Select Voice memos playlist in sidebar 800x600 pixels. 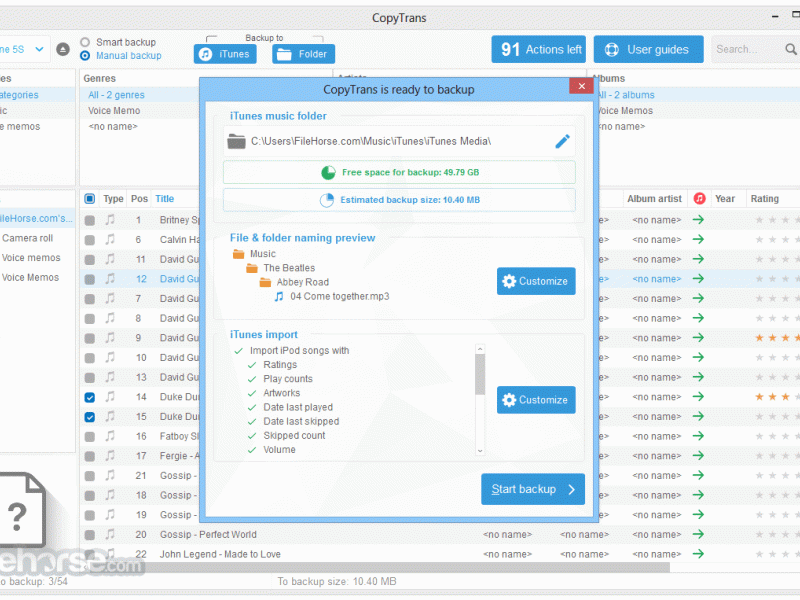point(31,258)
